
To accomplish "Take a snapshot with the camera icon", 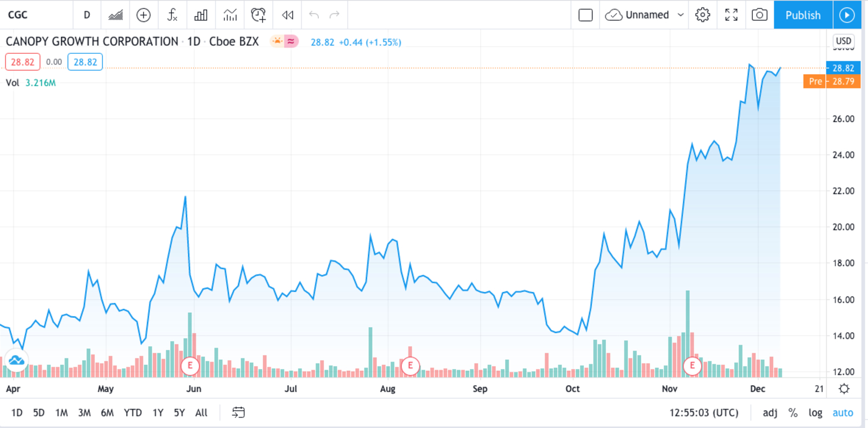I will (x=760, y=15).
